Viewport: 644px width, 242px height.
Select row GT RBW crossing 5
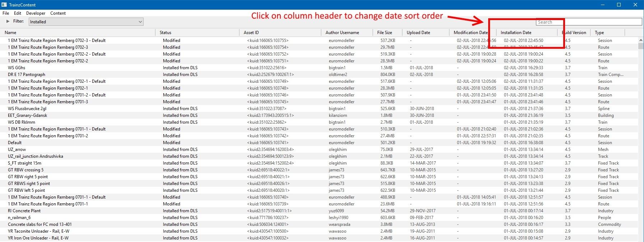319,170
